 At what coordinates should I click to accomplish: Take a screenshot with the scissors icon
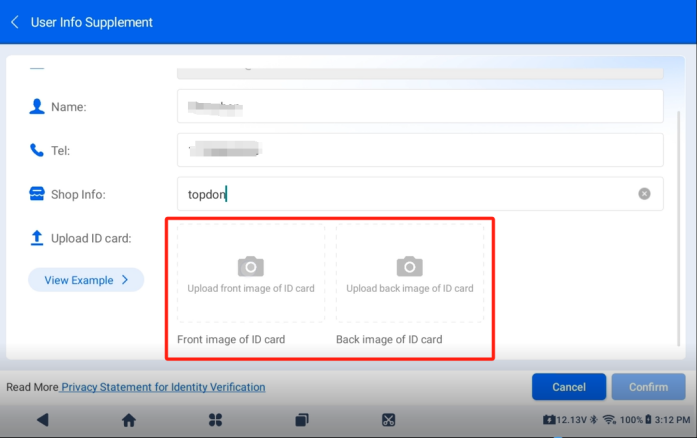click(389, 420)
